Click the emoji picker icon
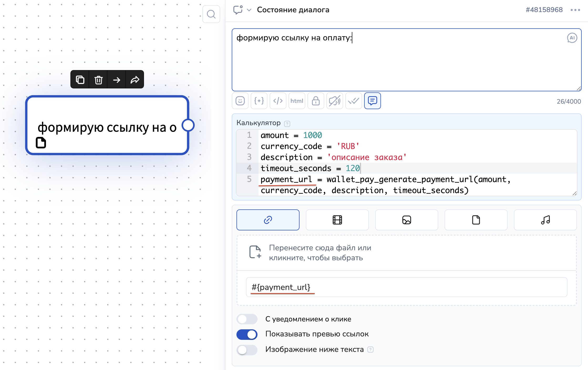 click(240, 101)
